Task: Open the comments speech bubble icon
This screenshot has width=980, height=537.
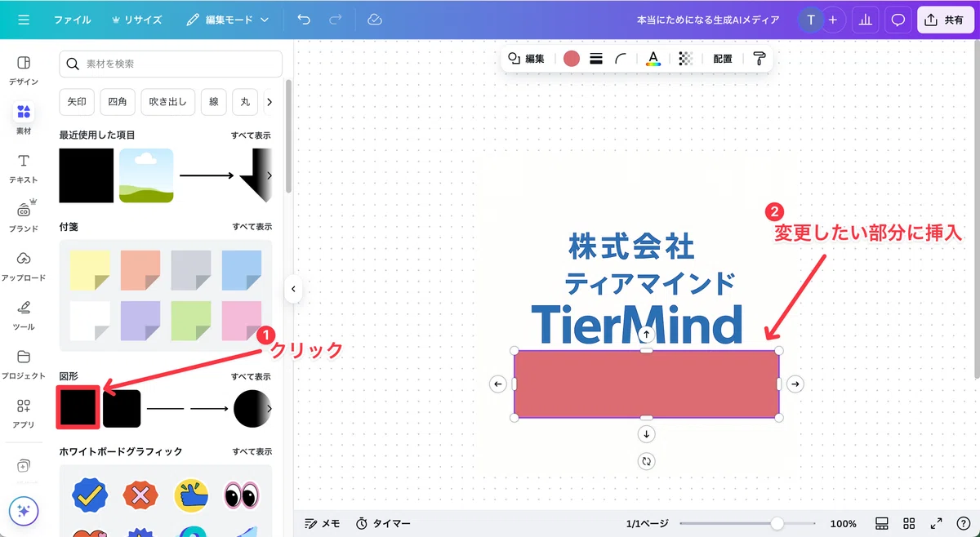Action: [898, 20]
